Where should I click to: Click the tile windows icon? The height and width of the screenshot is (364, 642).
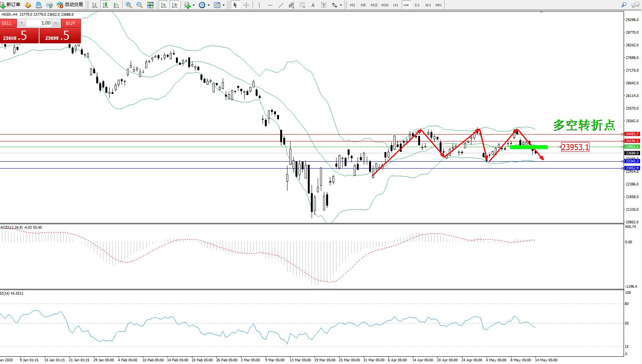150,5
